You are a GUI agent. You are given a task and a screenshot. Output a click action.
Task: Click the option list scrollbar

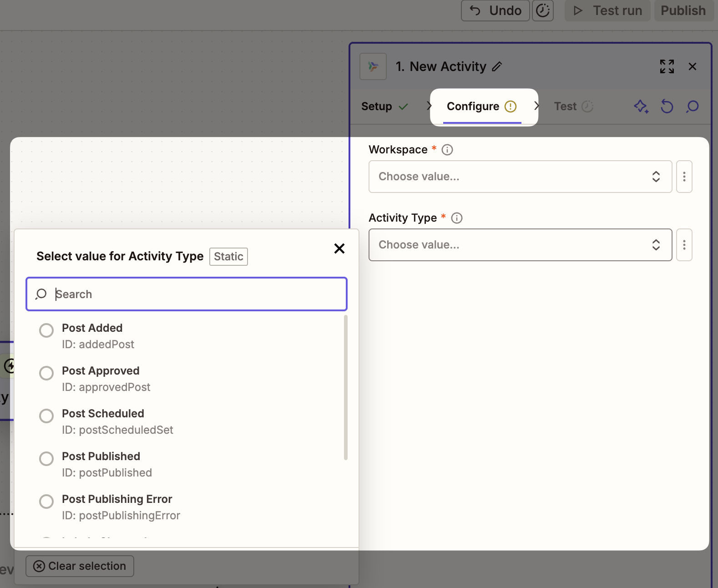(x=346, y=388)
